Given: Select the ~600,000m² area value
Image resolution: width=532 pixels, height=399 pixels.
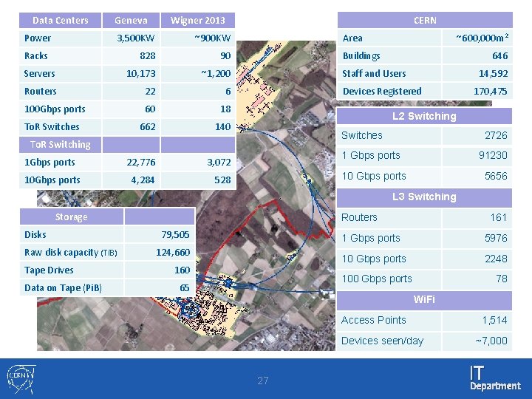Looking at the screenshot, I should tap(482, 38).
